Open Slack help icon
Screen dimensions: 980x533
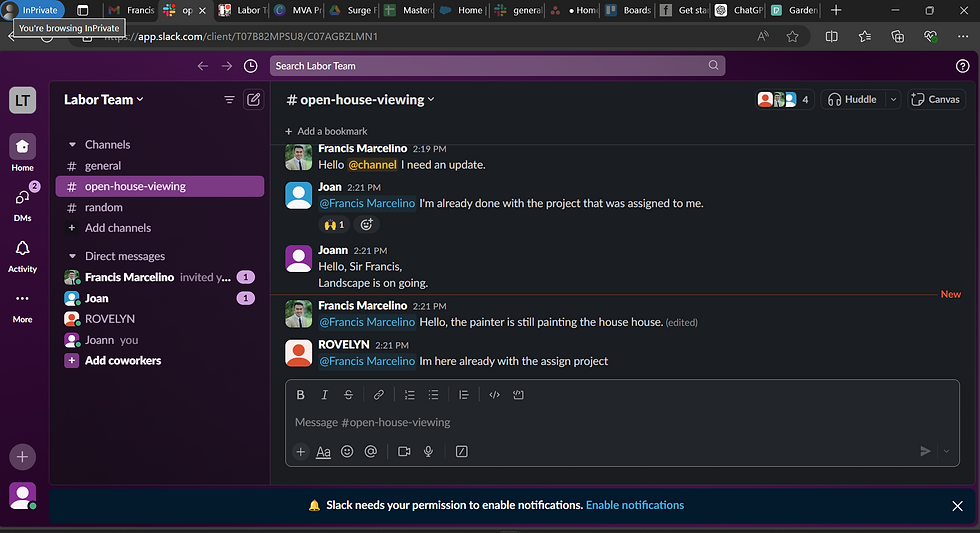click(962, 66)
